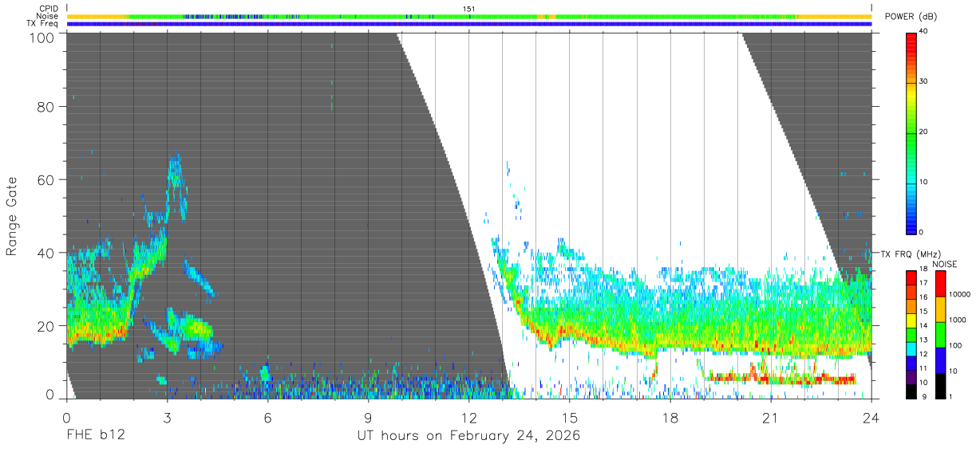Click the 9 hour tick on UT axis
Image resolution: width=980 pixels, height=452 pixels.
point(368,417)
